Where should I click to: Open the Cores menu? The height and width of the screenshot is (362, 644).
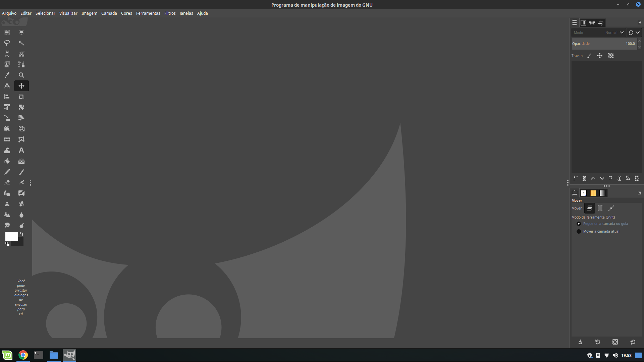click(126, 13)
